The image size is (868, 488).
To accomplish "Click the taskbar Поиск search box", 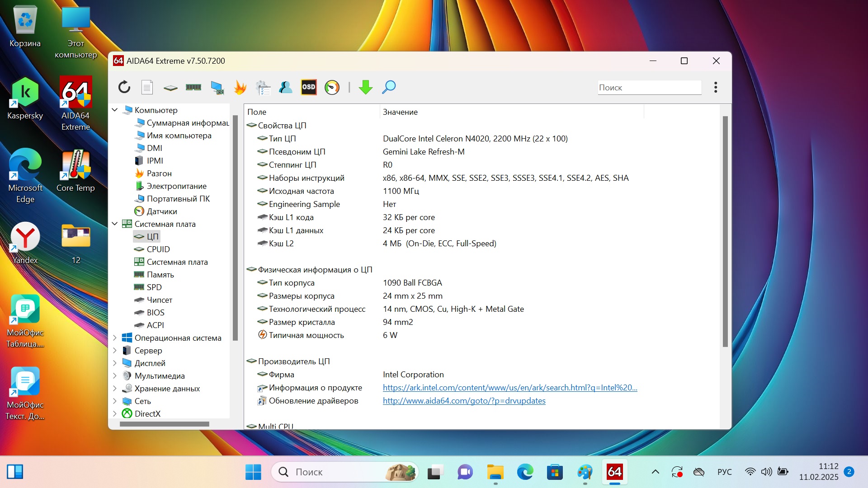I will 344,472.
